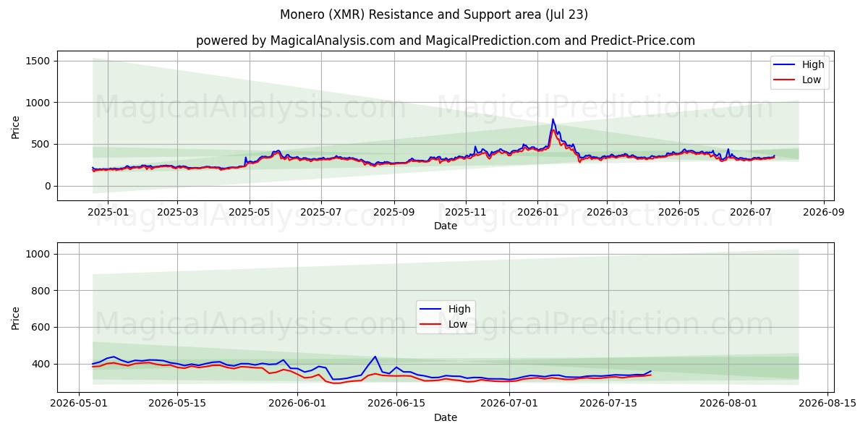
Task: Click the '2026-03' tick label
Action: (x=607, y=213)
